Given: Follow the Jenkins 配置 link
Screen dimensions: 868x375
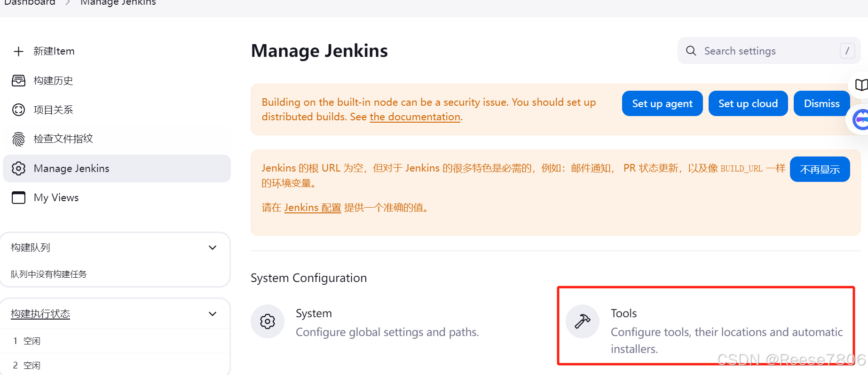Looking at the screenshot, I should [313, 208].
